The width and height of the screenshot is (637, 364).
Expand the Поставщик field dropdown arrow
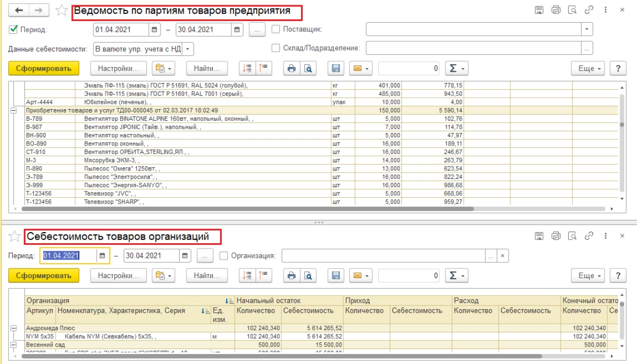tap(587, 30)
